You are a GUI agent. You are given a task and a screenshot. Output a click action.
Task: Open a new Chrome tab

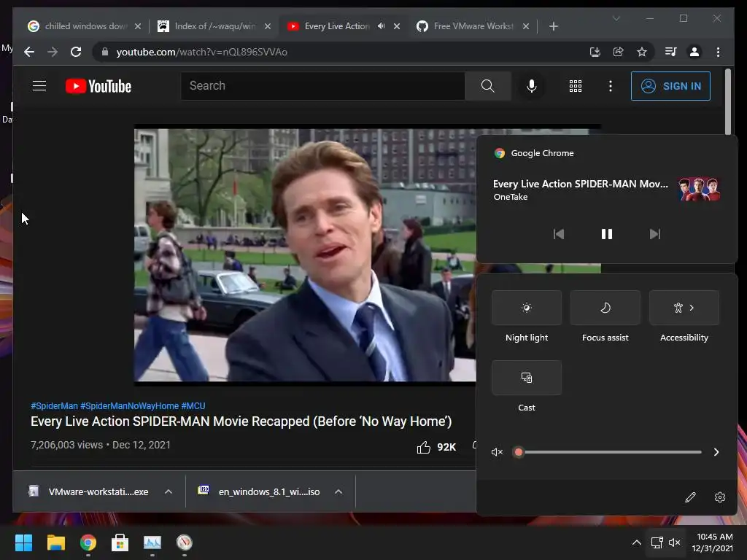click(x=553, y=26)
